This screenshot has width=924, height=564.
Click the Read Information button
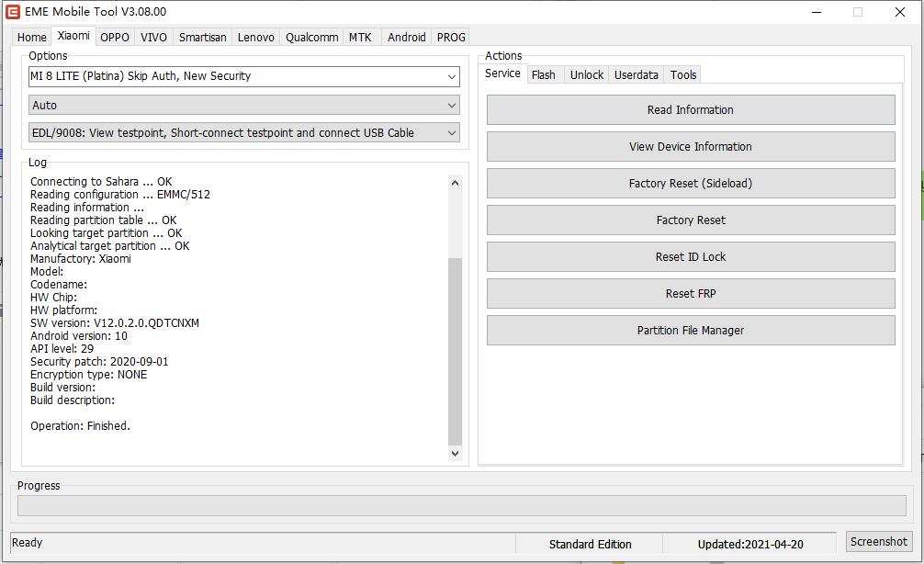pos(691,110)
